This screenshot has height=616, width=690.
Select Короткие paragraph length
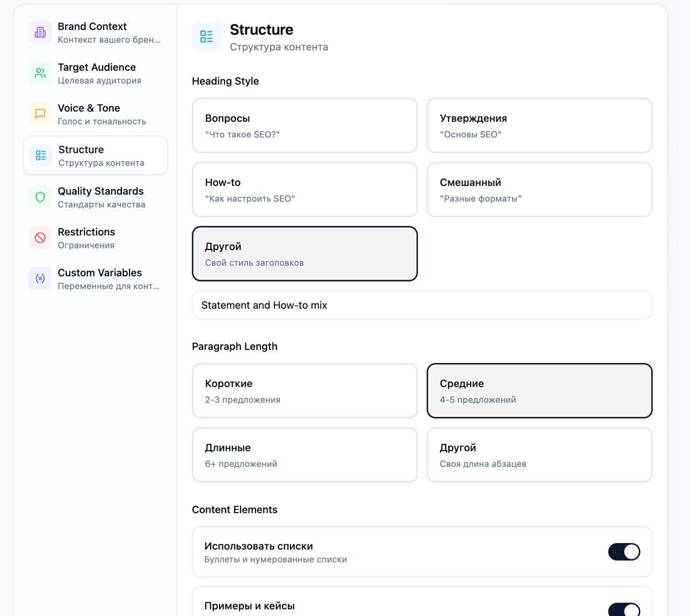coord(305,391)
